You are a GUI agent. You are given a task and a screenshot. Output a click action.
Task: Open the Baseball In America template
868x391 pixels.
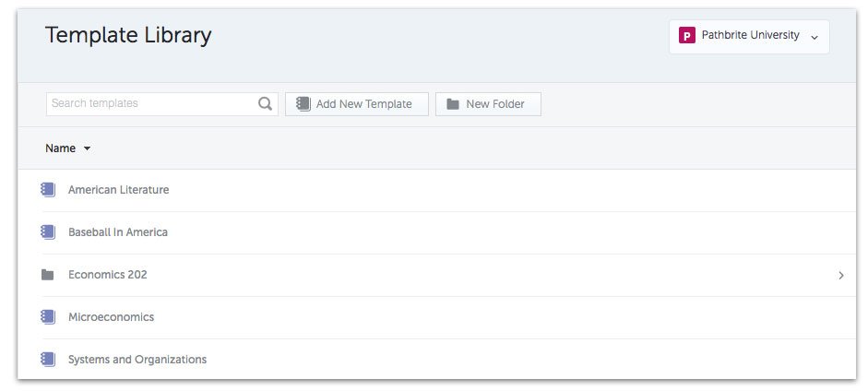point(437,232)
